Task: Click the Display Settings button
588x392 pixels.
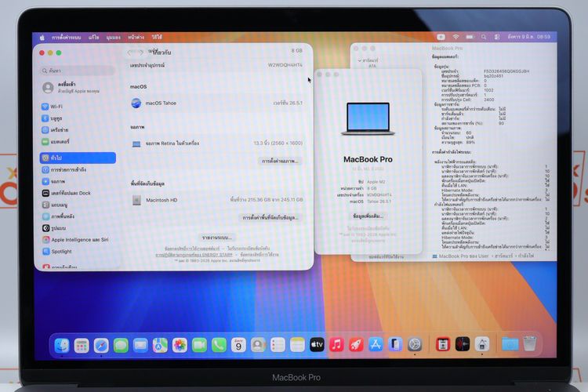Action: point(280,161)
